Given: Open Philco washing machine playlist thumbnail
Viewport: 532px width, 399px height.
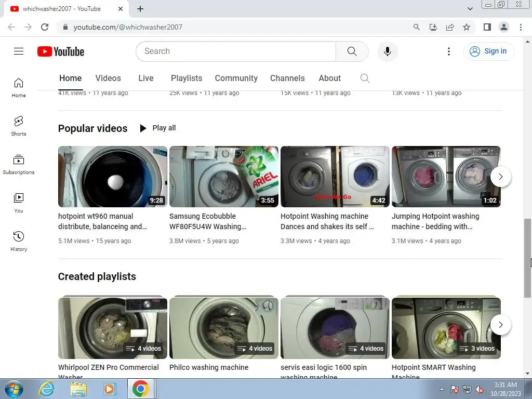Looking at the screenshot, I should [x=223, y=327].
